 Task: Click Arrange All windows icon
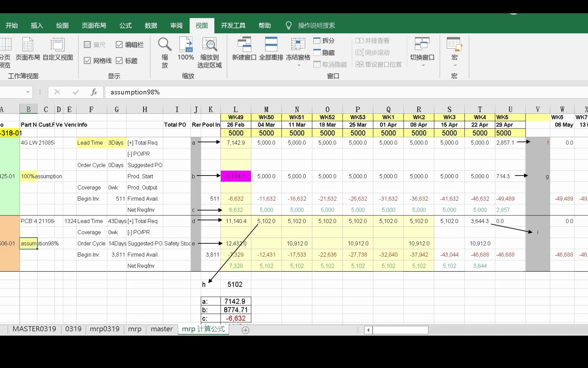coord(271,44)
